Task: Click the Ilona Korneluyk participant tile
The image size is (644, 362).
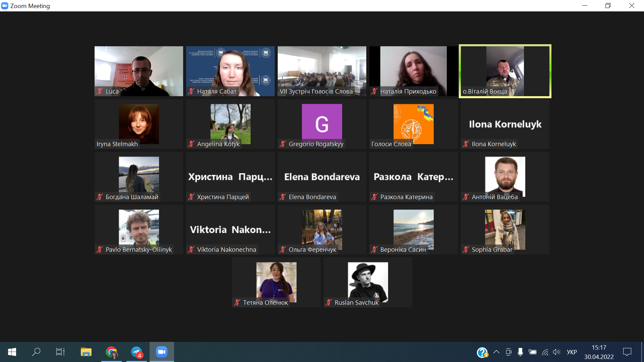Action: [x=505, y=124]
